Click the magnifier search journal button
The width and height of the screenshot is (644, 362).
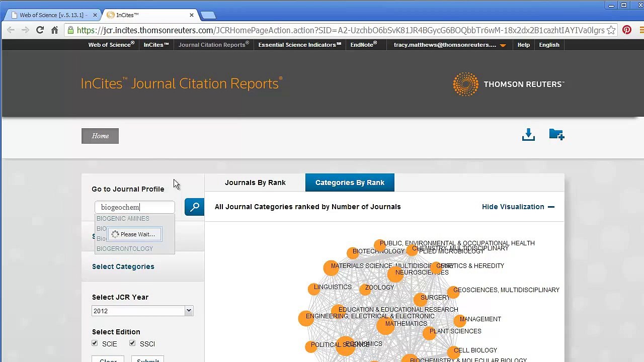pyautogui.click(x=194, y=207)
